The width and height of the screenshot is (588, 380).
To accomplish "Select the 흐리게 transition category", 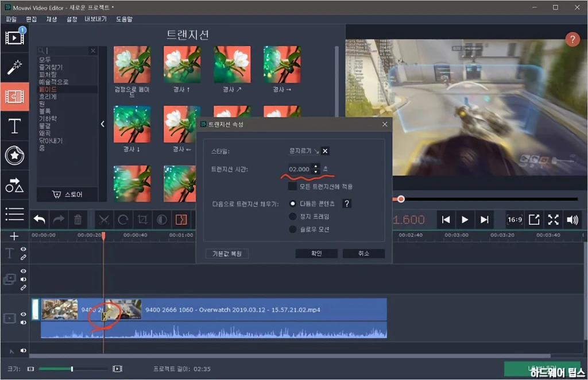I will [x=48, y=97].
